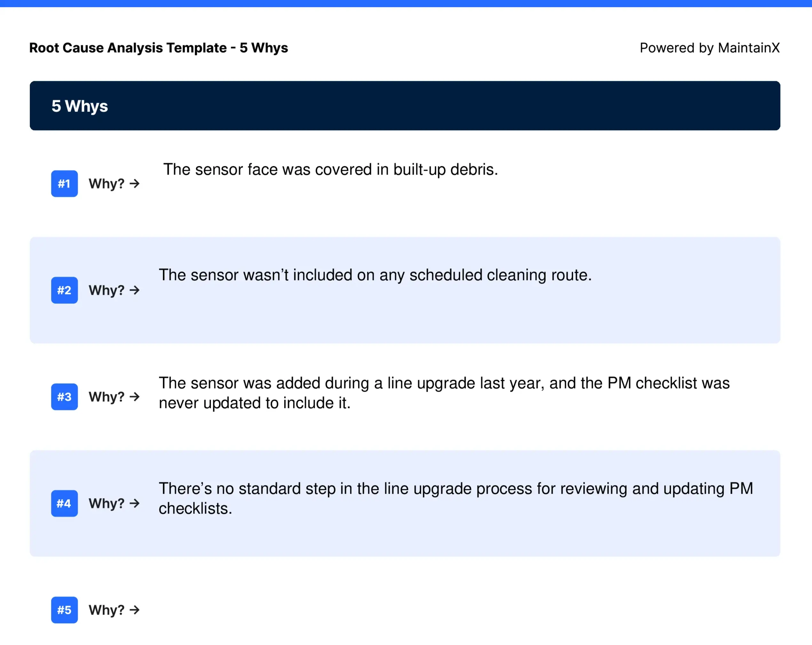Click the '5 Whys' dark header banner

tap(405, 106)
